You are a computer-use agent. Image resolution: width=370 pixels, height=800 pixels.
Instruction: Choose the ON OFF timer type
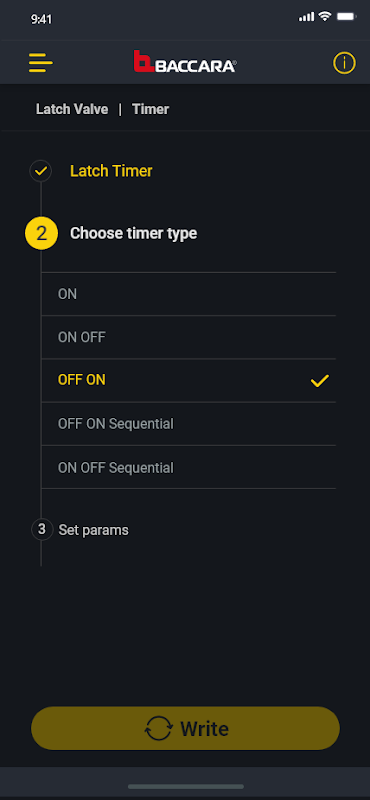tap(189, 337)
